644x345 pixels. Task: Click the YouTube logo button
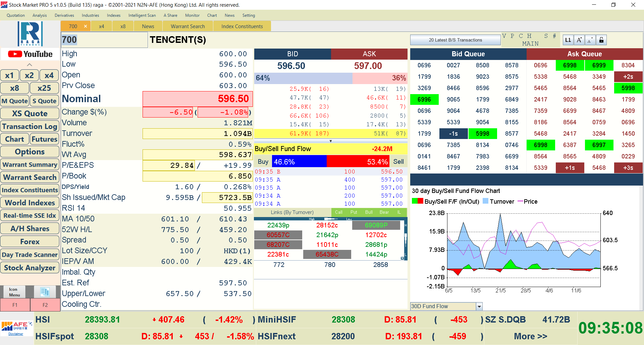30,54
